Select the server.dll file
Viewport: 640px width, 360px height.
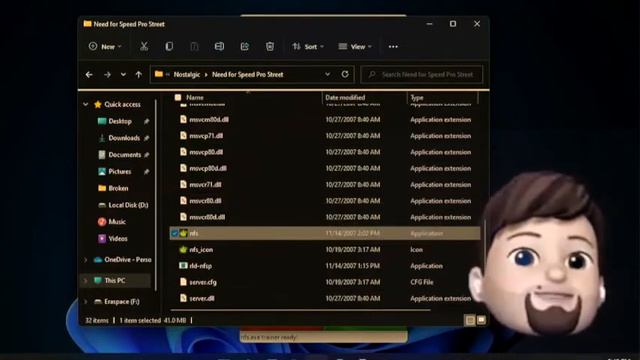[202, 298]
